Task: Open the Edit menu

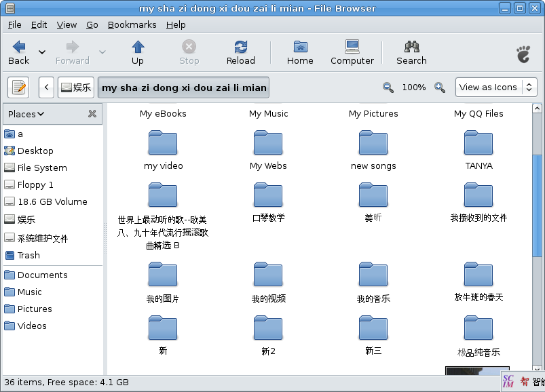Action: point(39,24)
